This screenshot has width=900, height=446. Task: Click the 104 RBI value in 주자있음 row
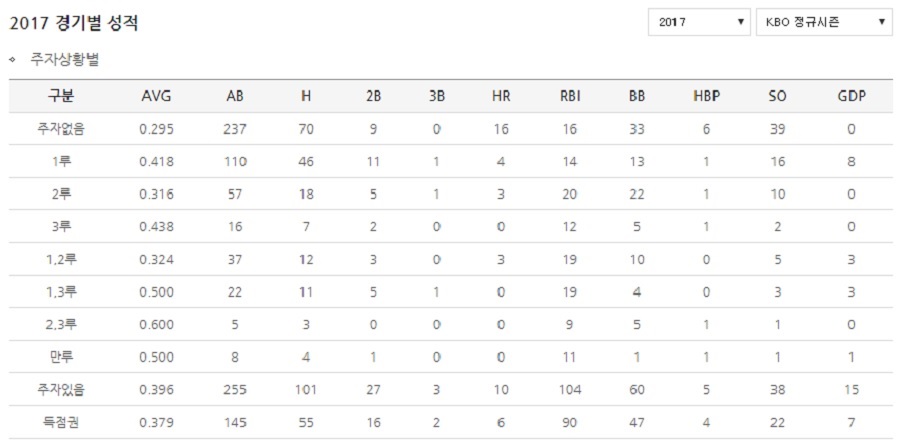tap(570, 390)
